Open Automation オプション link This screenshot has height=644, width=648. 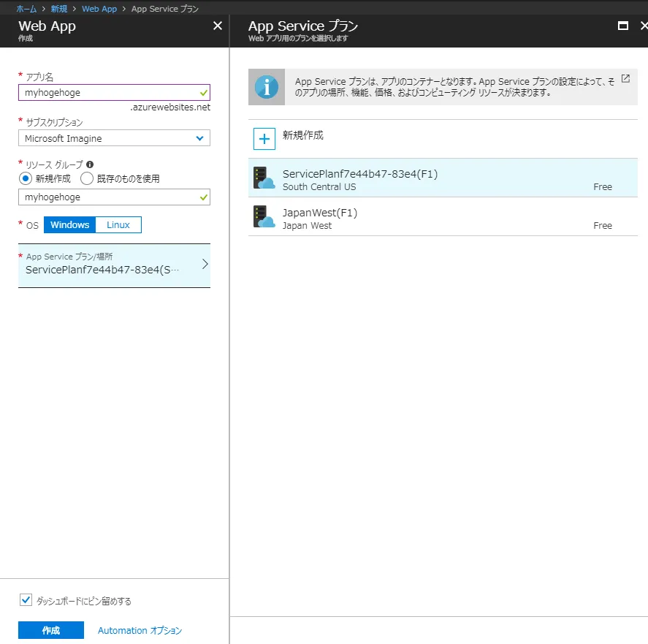(140, 630)
